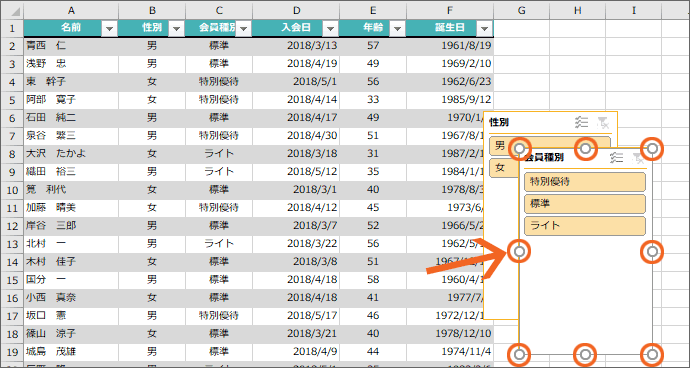Viewport: 690px width, 368px height.
Task: Select the birthday cell 1974/11/4
Action: click(x=450, y=352)
